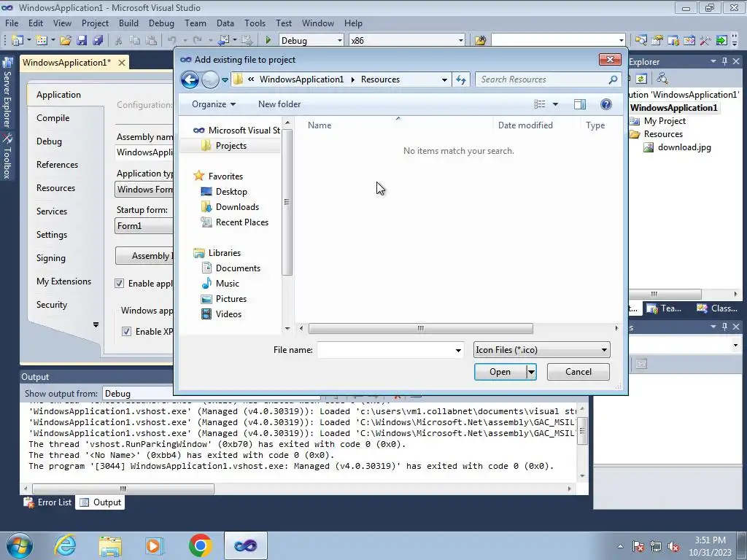This screenshot has width=747, height=560.
Task: Open the File name history dropdown arrow
Action: pyautogui.click(x=458, y=350)
